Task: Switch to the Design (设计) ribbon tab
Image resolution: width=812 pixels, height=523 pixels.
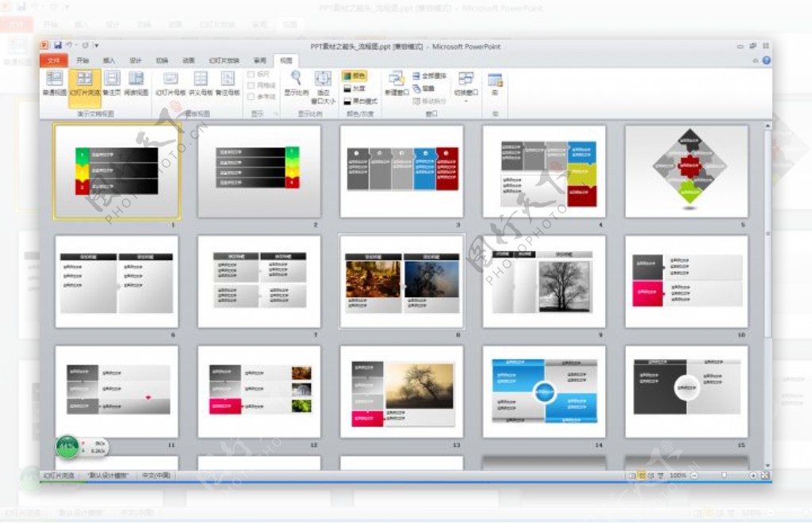Action: [x=136, y=60]
